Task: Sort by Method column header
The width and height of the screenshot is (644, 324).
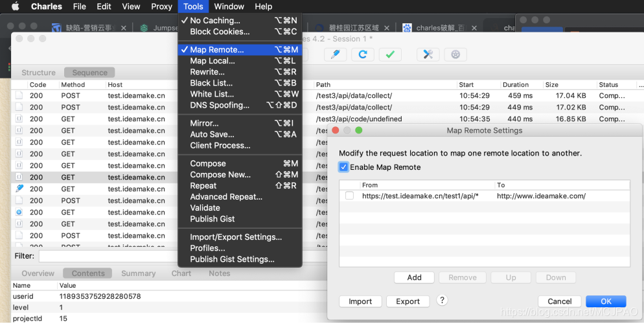Action: point(73,85)
